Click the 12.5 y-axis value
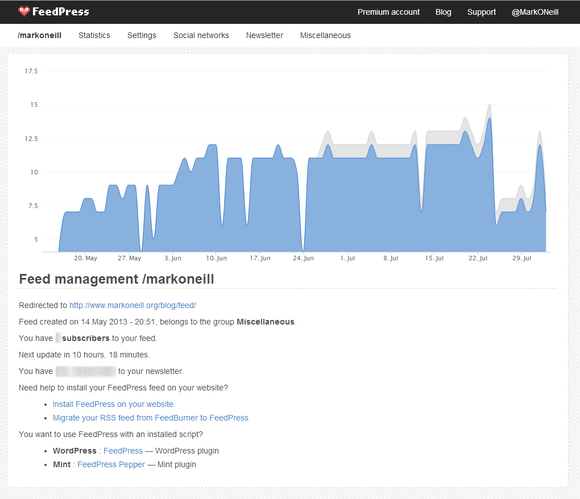The width and height of the screenshot is (580, 499). tap(31, 138)
